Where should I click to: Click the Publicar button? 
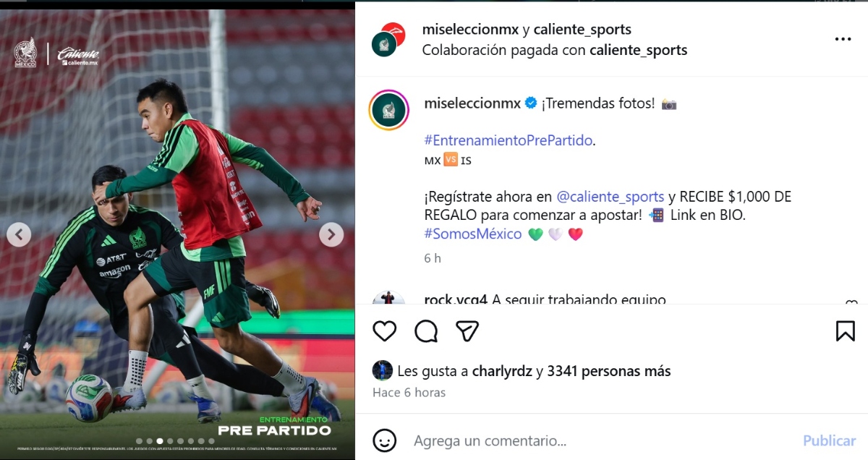click(829, 440)
